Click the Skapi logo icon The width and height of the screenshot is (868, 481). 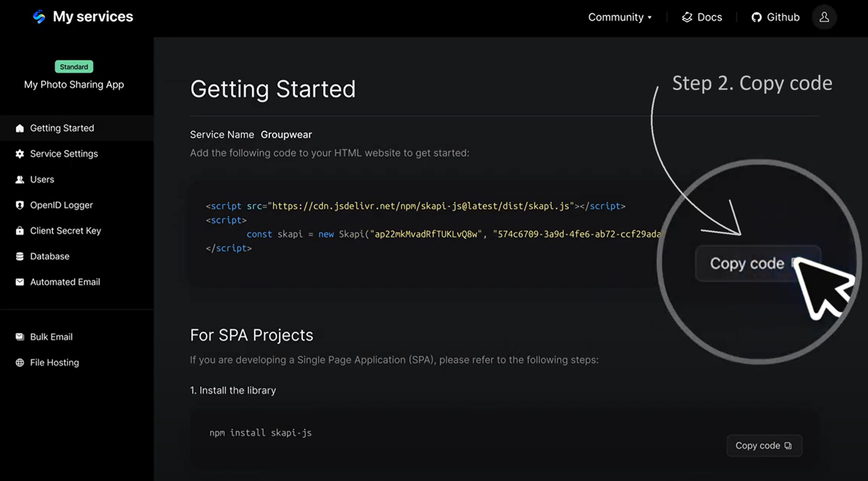[39, 17]
